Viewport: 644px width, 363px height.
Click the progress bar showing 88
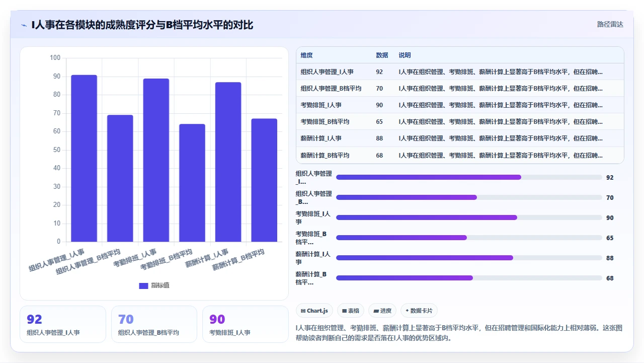(469, 258)
